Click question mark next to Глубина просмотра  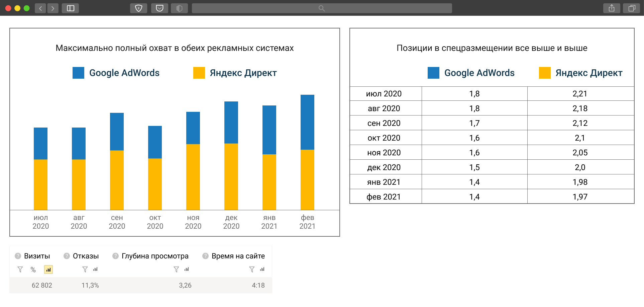point(116,256)
